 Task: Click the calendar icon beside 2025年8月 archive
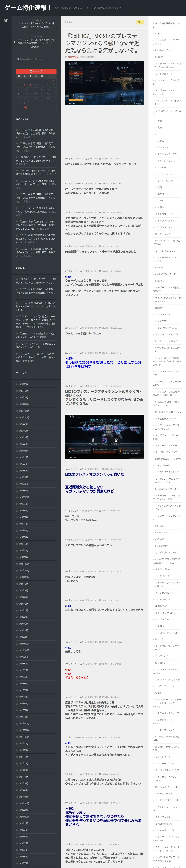coord(17,431)
